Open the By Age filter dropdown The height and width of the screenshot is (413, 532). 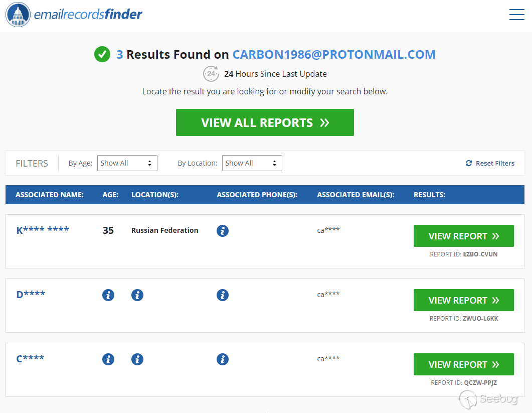click(x=127, y=163)
